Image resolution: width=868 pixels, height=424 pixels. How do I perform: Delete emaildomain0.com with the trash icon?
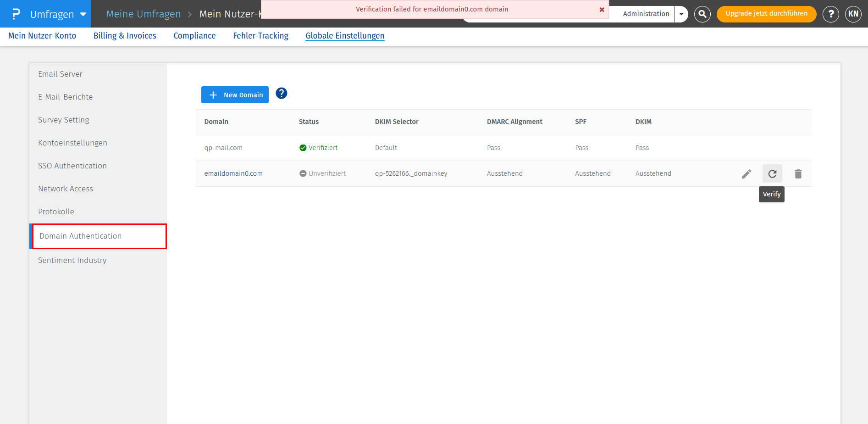[x=798, y=174]
